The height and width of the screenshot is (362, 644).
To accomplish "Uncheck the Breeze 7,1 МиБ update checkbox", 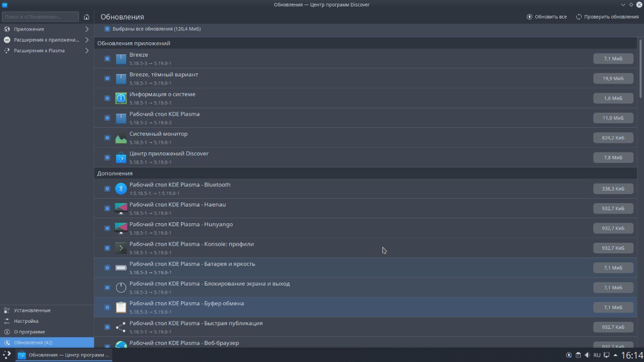I will (x=107, y=59).
